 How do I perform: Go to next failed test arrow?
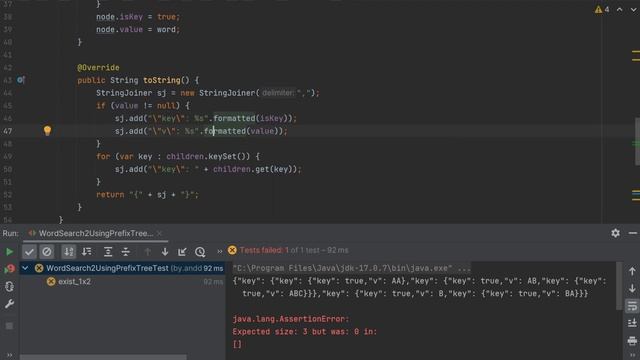tap(165, 252)
